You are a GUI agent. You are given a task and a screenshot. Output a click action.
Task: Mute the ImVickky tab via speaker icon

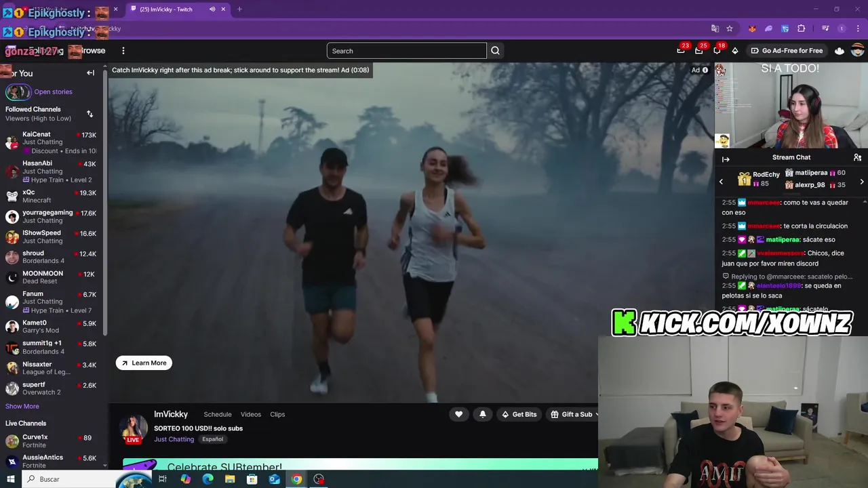212,9
